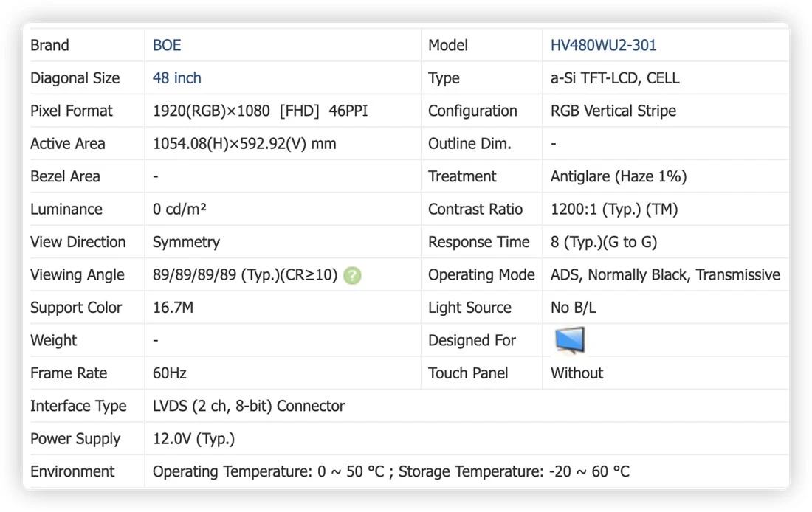Click the 'Model' row label

pyautogui.click(x=448, y=46)
